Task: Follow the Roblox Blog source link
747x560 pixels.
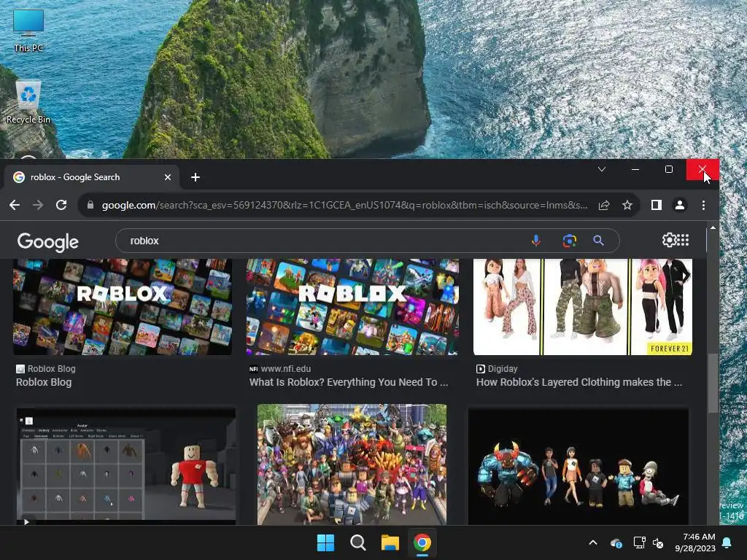Action: point(46,368)
